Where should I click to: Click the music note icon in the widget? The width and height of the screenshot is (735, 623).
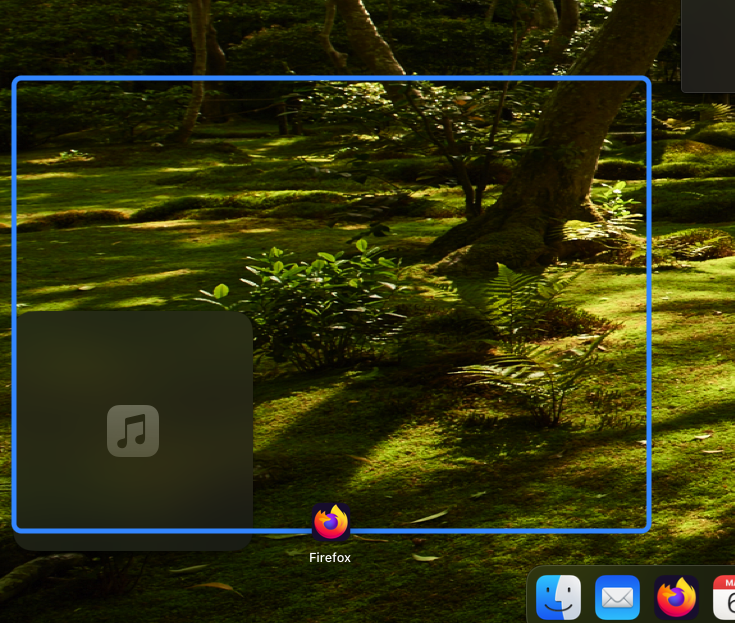pos(133,431)
